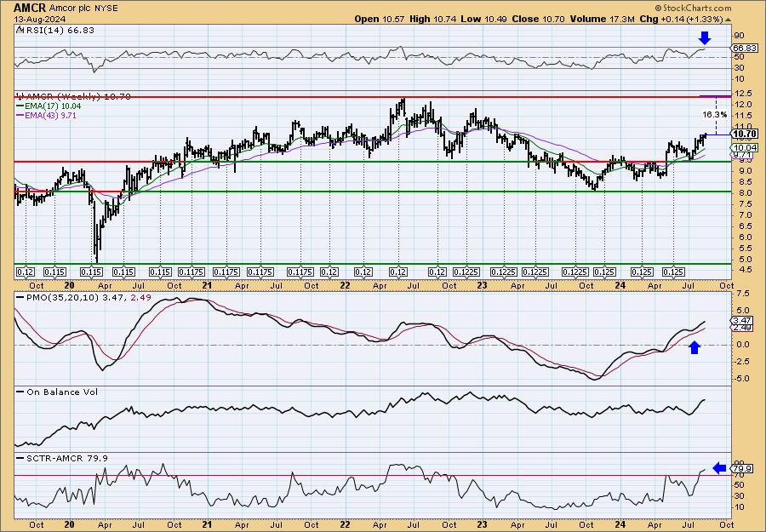Select the EMA(17) 10.04 legend entry

[53, 106]
